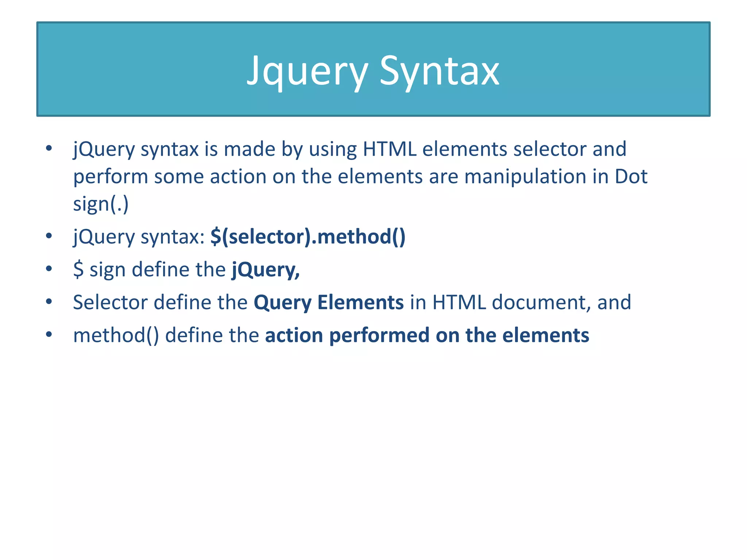Click the bold "Query Elements" phrase
747x560 pixels.
point(328,303)
